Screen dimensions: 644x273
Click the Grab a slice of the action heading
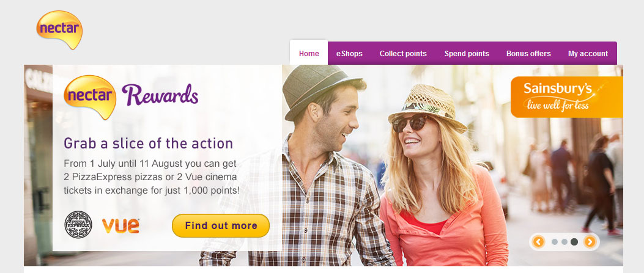coord(148,144)
